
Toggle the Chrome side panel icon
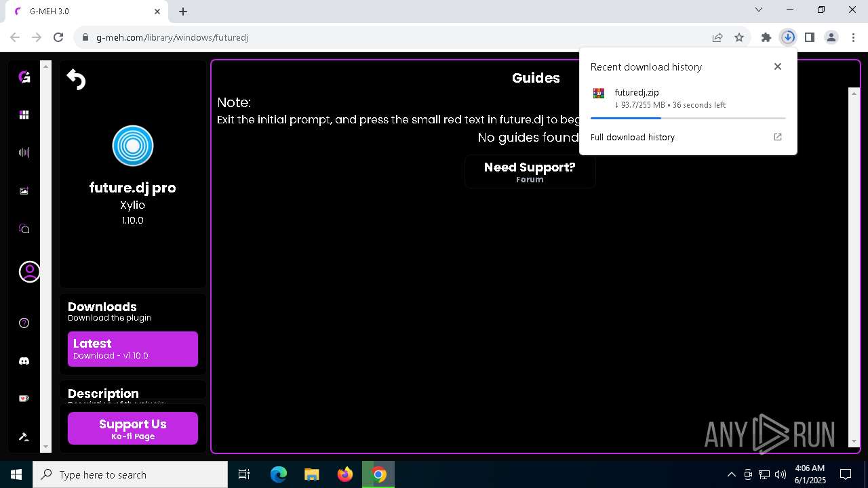[x=810, y=37]
